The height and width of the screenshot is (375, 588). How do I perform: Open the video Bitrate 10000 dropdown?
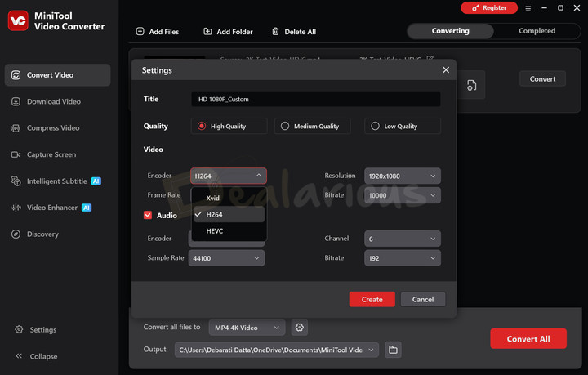[x=403, y=195]
